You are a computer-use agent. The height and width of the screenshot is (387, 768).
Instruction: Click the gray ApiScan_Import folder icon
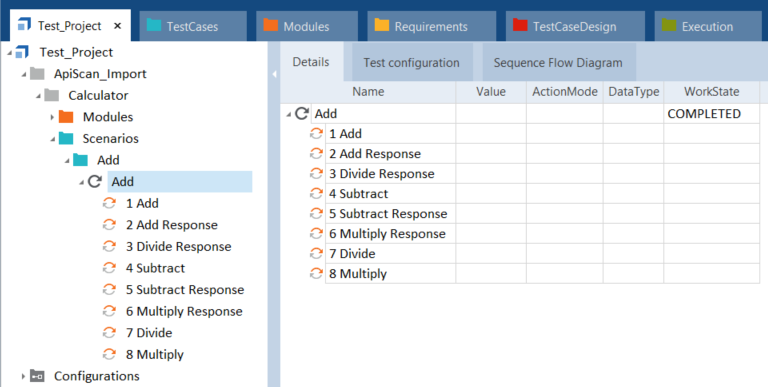point(37,73)
